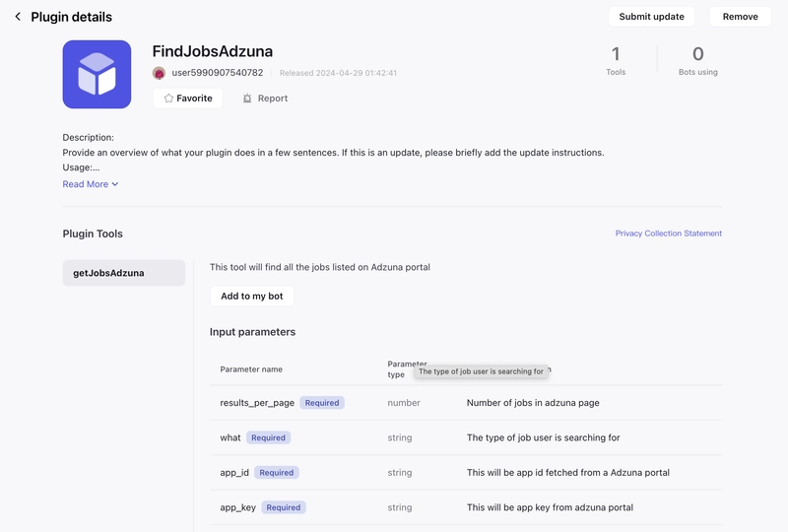
Task: Open user5990907540782 avatar icon
Action: pyautogui.click(x=159, y=73)
